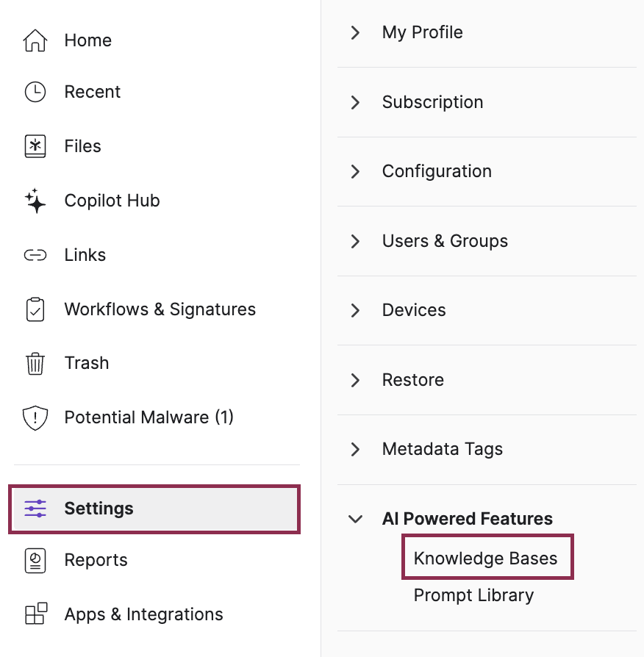Open the Configuration settings section

[x=437, y=171]
